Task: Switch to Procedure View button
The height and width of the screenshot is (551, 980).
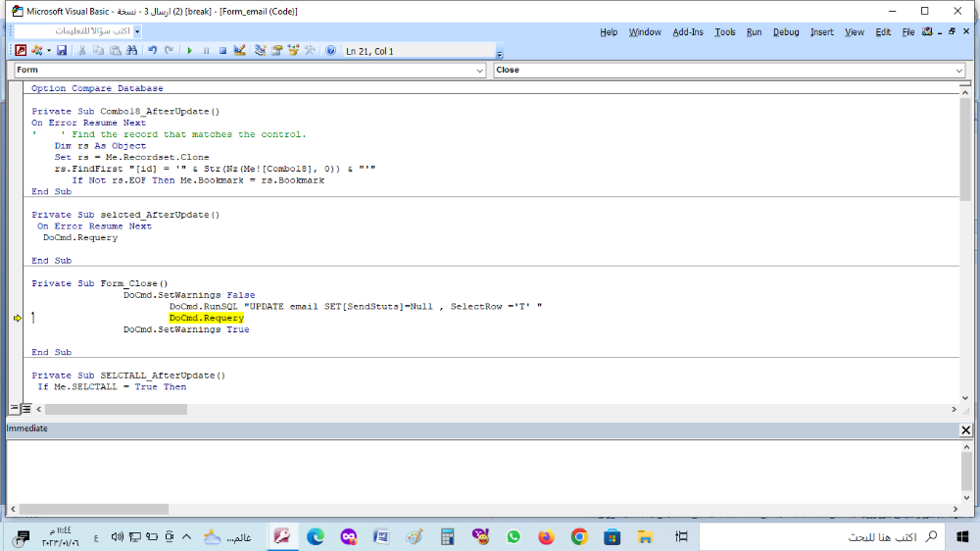Action: [15, 409]
